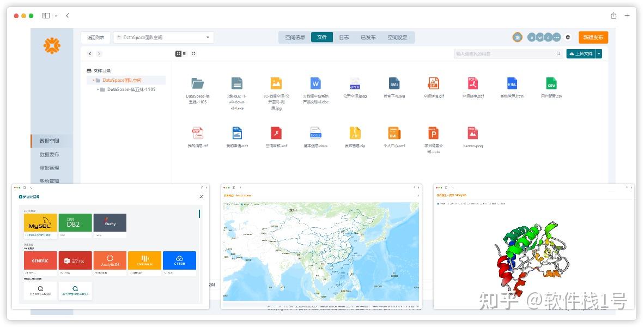Select the MySQL database connector
Viewport: 644px width, 327px height.
40,223
